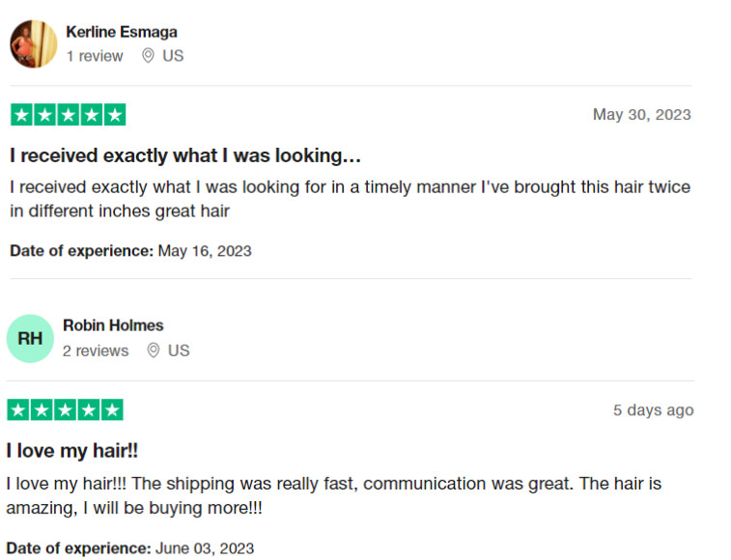Select Robin's '2 reviews' count text
Viewport: 731px width, 560px height.
coord(96,350)
